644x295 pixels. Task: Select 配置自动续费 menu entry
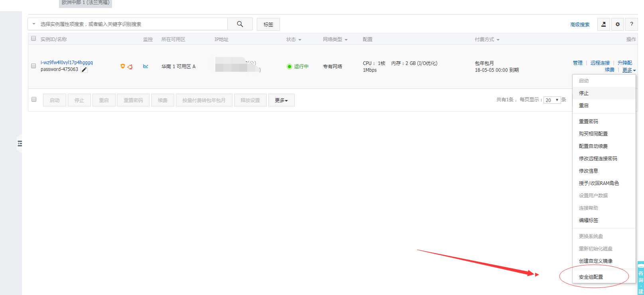pos(604,146)
